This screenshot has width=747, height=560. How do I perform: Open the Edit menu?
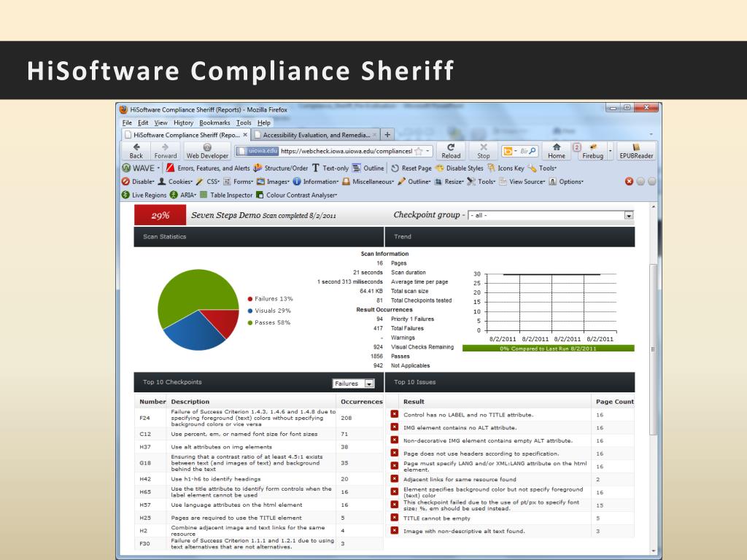(143, 122)
